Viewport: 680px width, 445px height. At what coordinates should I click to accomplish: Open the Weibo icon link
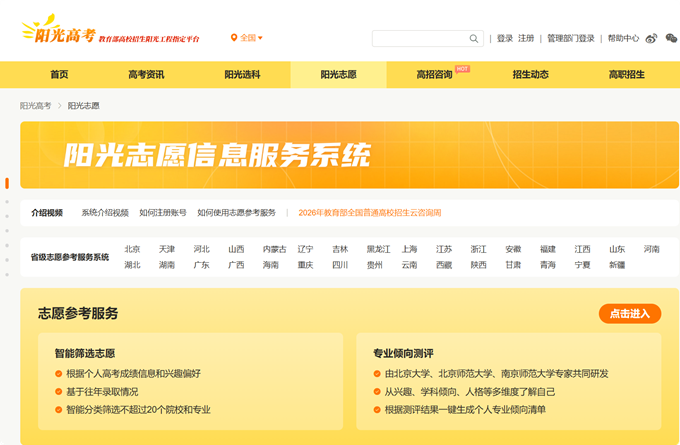(x=651, y=39)
